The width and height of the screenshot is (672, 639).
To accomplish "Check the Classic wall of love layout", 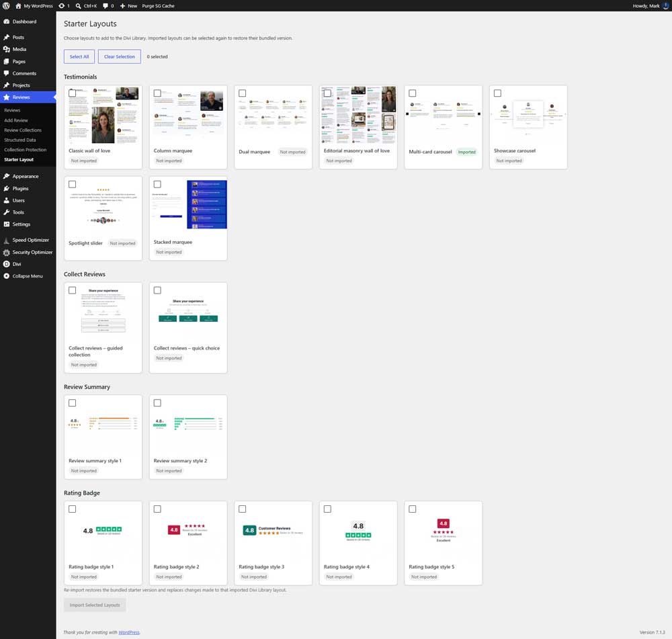I will pos(73,93).
